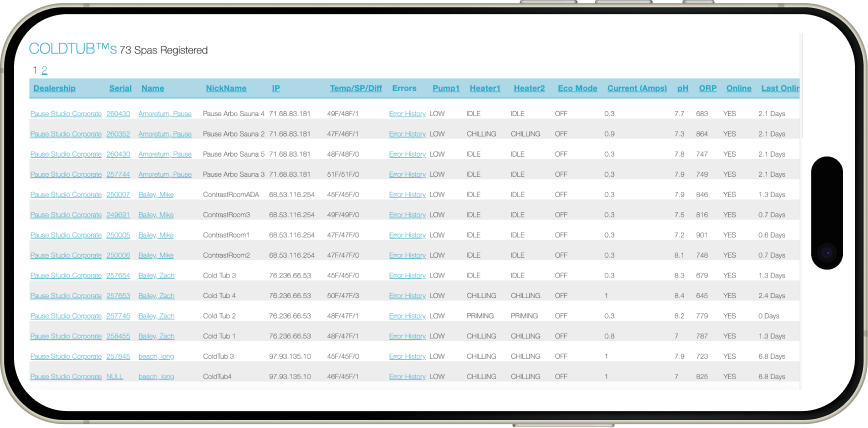Open the NULL serial link for ColdTub4
The height and width of the screenshot is (428, 868).
115,377
